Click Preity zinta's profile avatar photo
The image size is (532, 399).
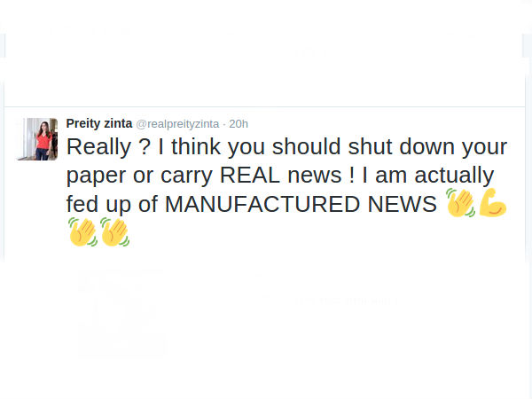(36, 138)
